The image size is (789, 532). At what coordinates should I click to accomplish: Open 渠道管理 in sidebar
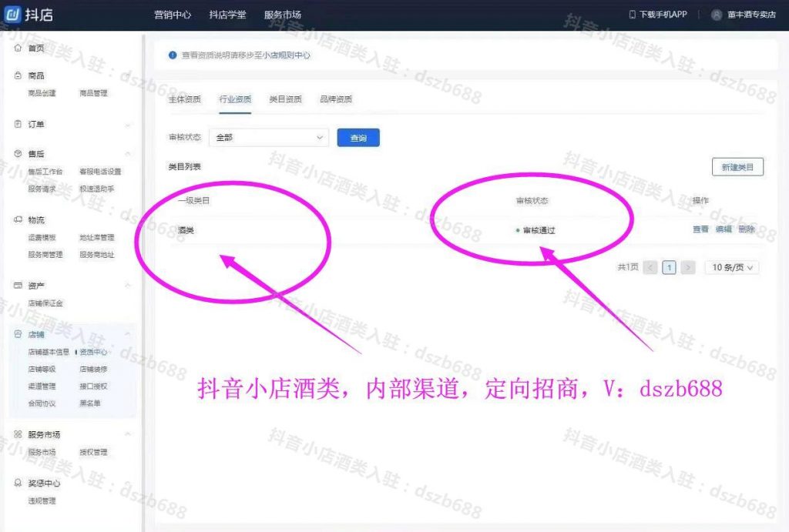42,386
